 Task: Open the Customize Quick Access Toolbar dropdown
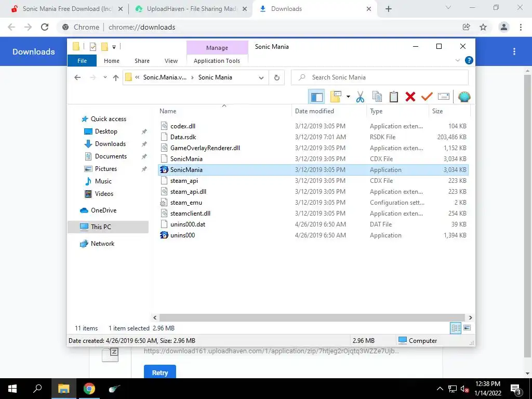pyautogui.click(x=114, y=47)
